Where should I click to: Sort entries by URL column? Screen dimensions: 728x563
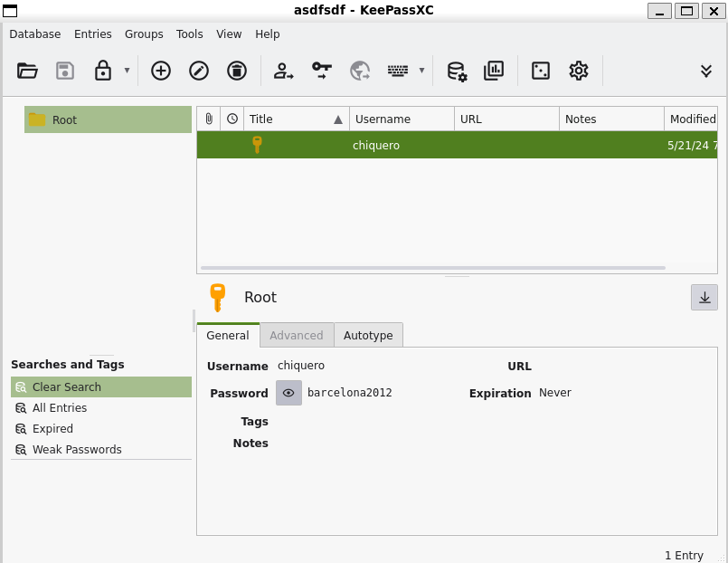[x=507, y=119]
